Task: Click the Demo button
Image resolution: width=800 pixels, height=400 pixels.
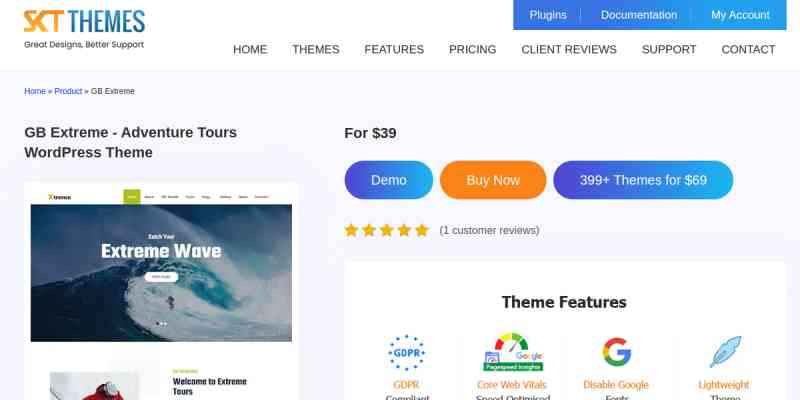Action: tap(389, 180)
